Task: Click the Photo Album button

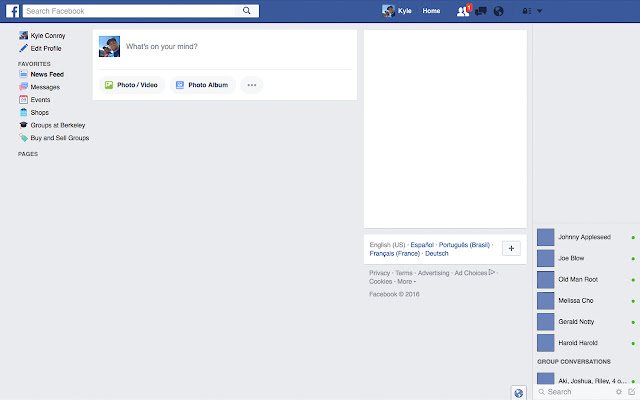Action: (x=202, y=85)
